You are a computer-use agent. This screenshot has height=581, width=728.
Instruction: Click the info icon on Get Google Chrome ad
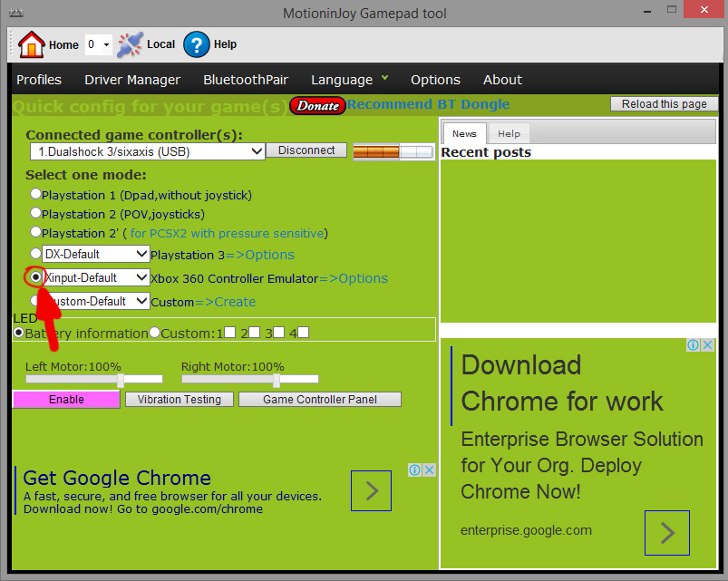(x=414, y=470)
